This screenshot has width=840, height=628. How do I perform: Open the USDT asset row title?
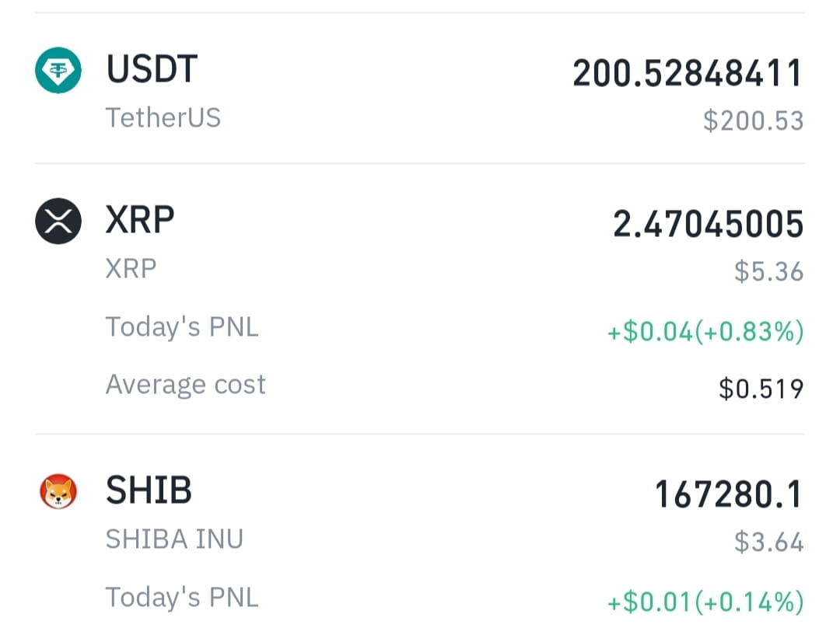152,69
